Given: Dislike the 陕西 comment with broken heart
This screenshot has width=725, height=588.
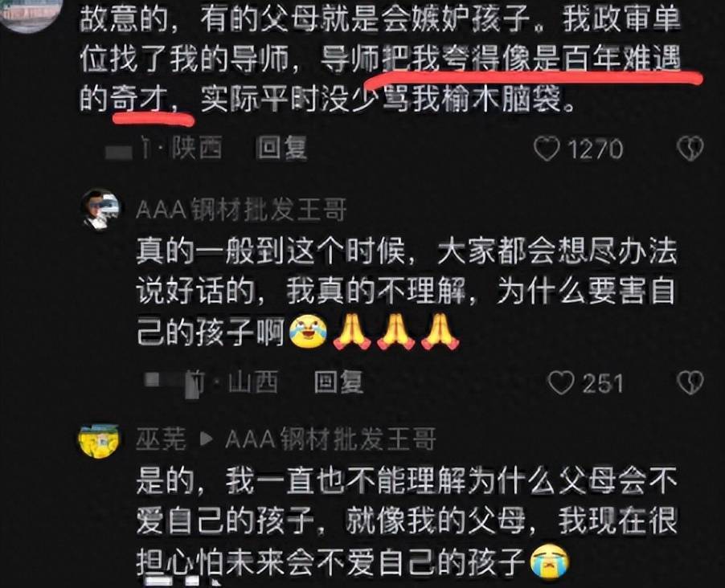Looking at the screenshot, I should (690, 149).
